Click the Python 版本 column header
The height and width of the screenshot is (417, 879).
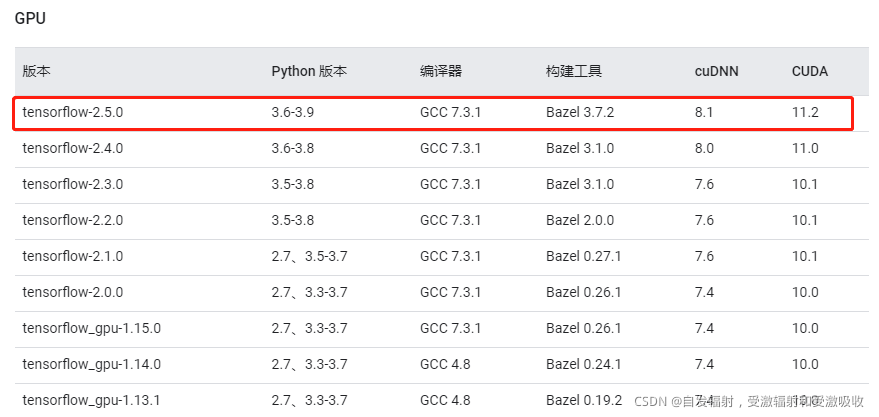tap(309, 71)
